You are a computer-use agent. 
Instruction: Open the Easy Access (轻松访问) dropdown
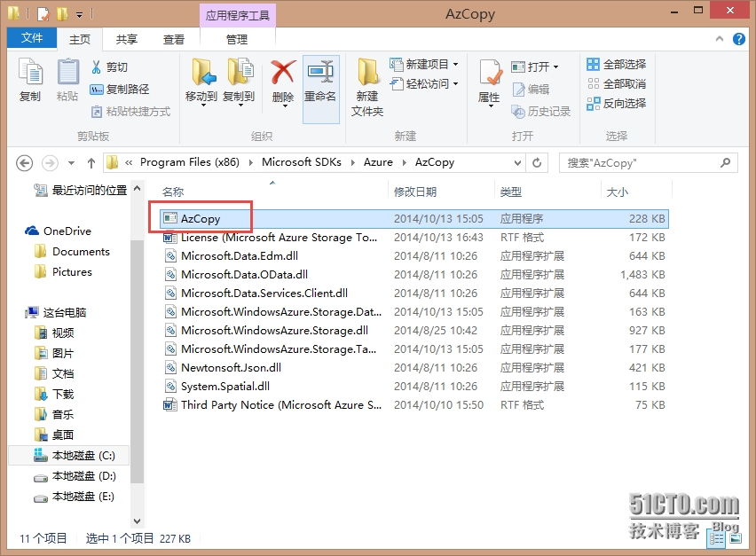click(423, 84)
